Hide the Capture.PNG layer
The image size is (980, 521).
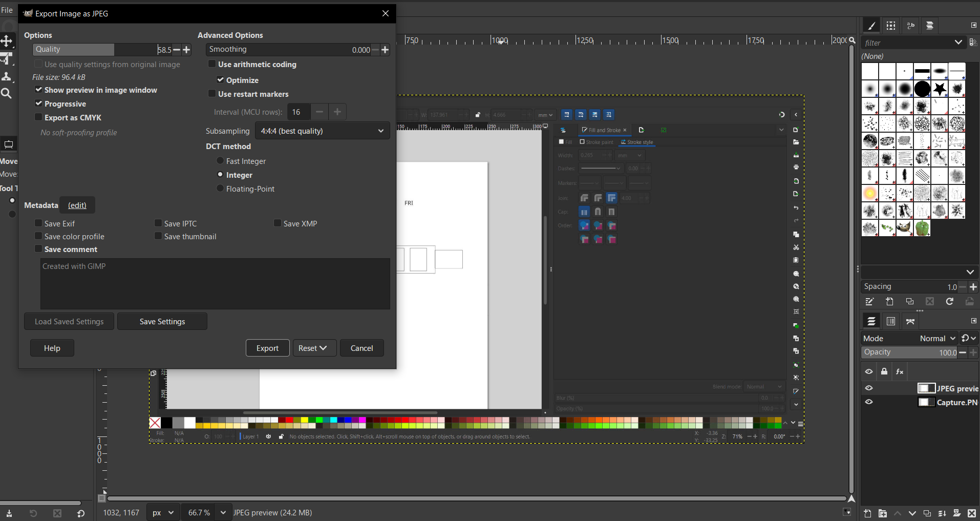click(869, 402)
